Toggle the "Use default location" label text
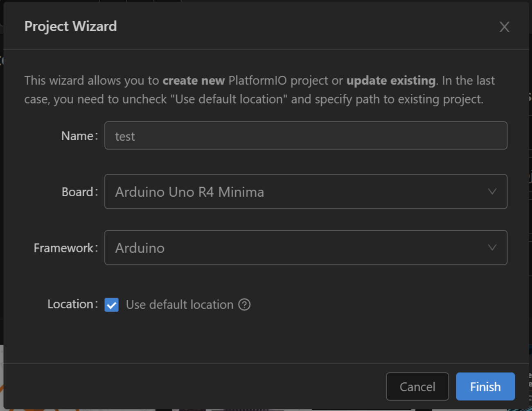 pyautogui.click(x=179, y=305)
